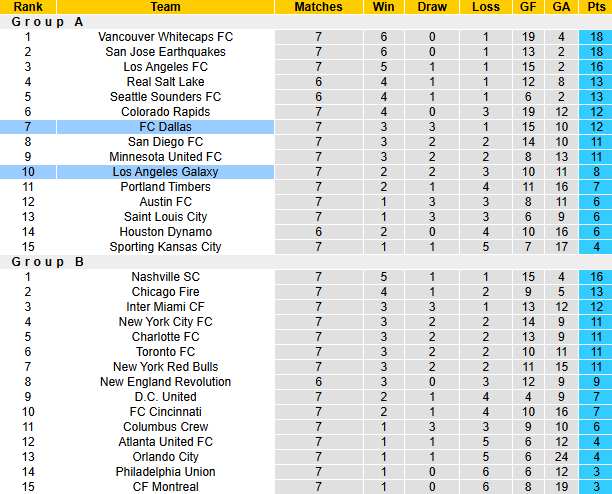Click the Group B section header
Screen dimensions: 612x494
point(48,262)
